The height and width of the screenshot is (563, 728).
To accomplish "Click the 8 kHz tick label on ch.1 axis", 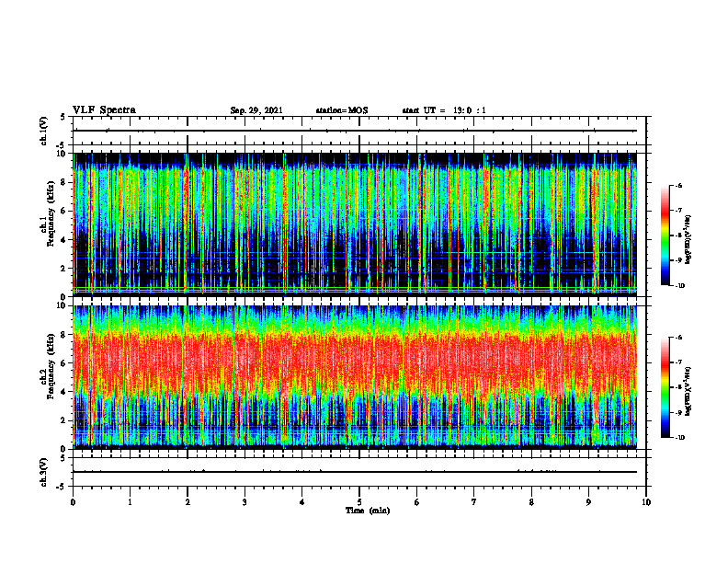I will click(x=64, y=182).
